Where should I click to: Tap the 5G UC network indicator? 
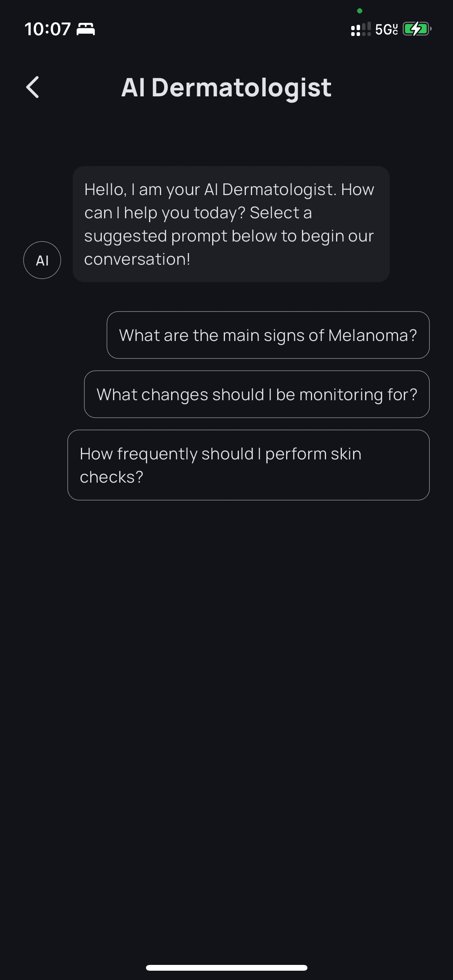[386, 29]
